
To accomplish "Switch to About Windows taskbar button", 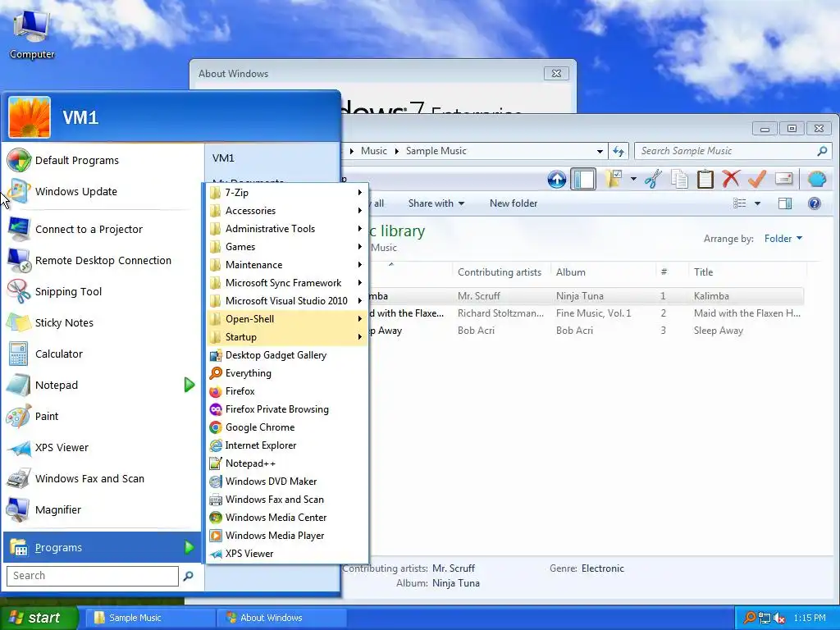I will [x=282, y=618].
